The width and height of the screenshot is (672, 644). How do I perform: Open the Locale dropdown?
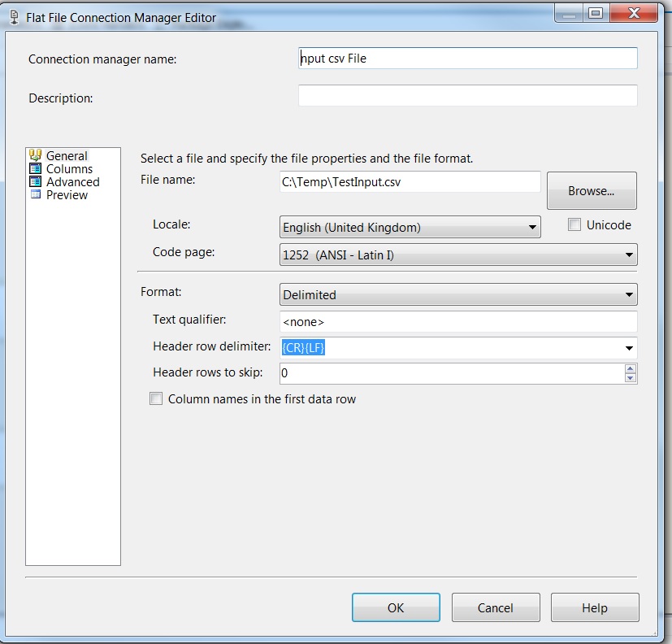point(532,228)
